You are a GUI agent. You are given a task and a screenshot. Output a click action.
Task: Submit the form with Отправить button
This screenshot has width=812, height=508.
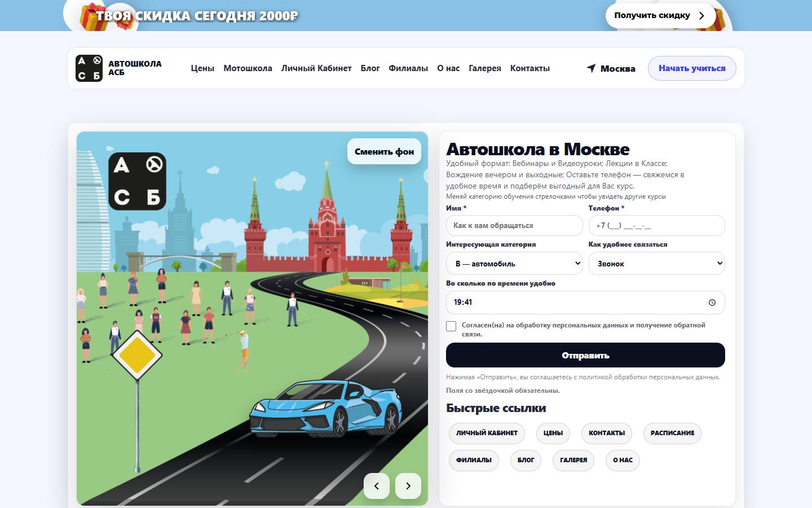(x=585, y=356)
